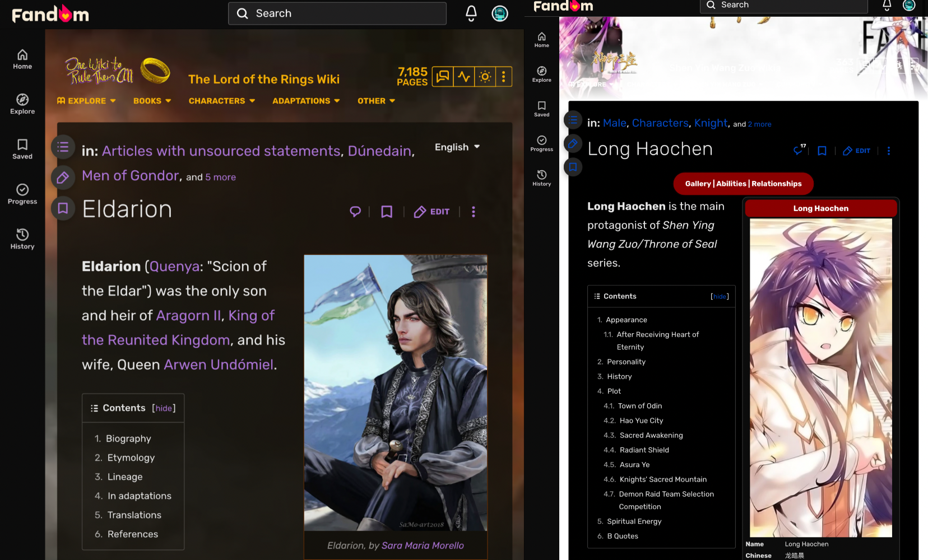Open the Discuss icon beside 7,185 pages
The width and height of the screenshot is (928, 560).
443,76
